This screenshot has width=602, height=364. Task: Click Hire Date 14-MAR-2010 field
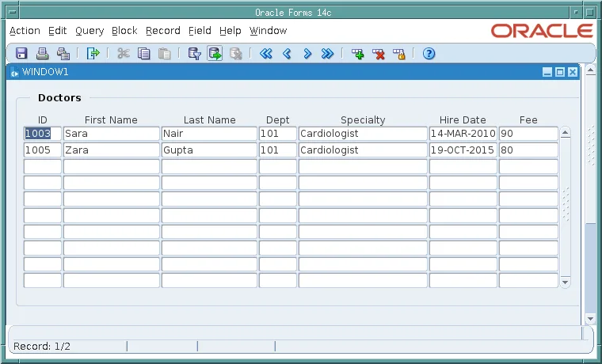(463, 134)
